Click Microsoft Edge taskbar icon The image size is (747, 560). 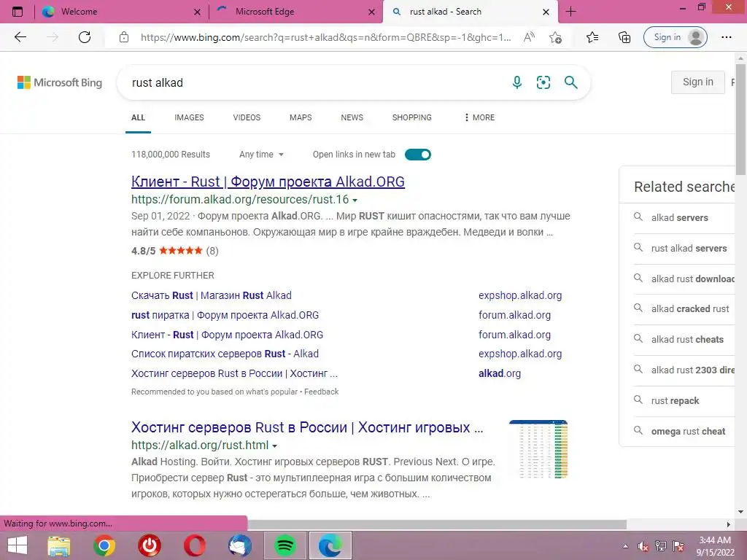click(330, 545)
